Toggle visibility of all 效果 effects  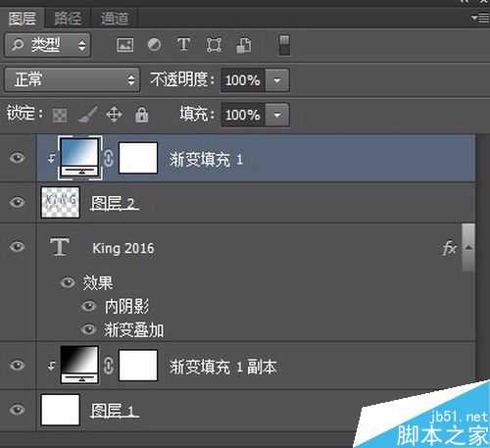coord(68,282)
